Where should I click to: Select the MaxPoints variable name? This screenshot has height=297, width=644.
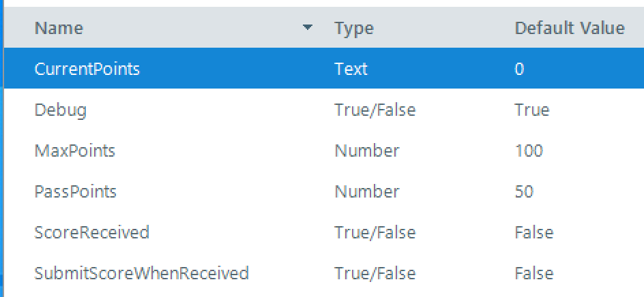coord(75,151)
